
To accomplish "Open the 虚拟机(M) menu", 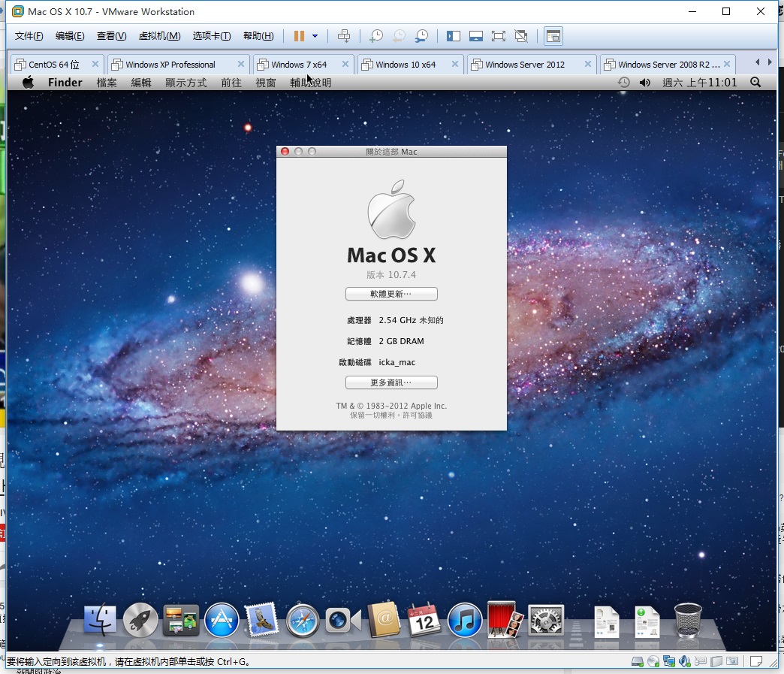I will [159, 36].
